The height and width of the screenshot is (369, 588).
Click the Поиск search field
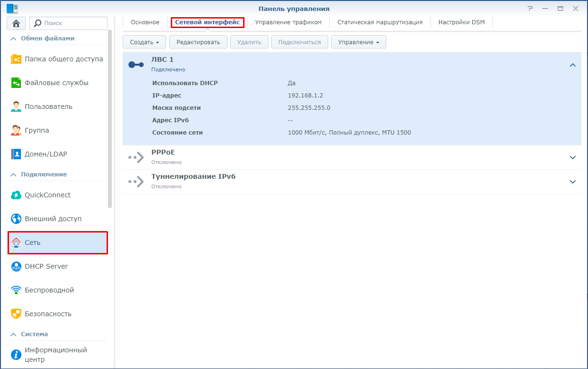point(69,23)
